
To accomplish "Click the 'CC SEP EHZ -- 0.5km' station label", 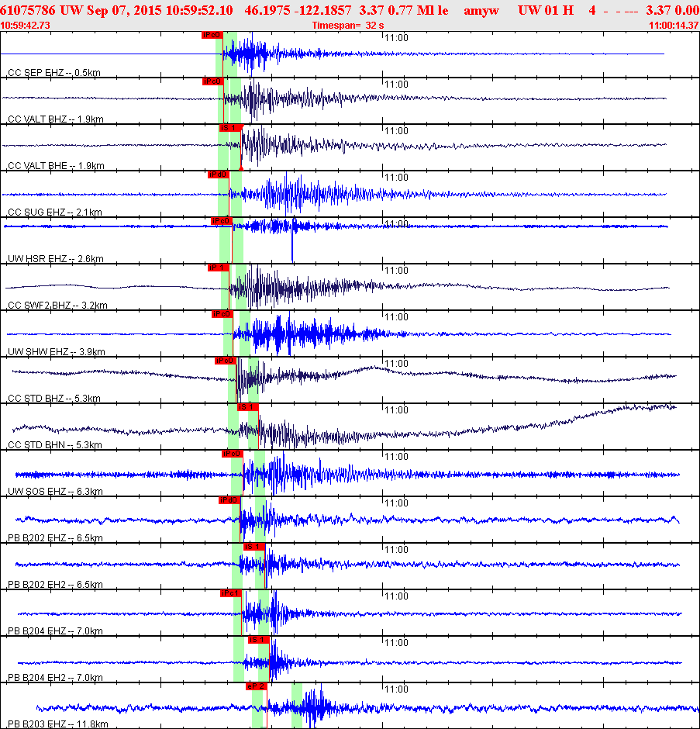I will point(54,73).
